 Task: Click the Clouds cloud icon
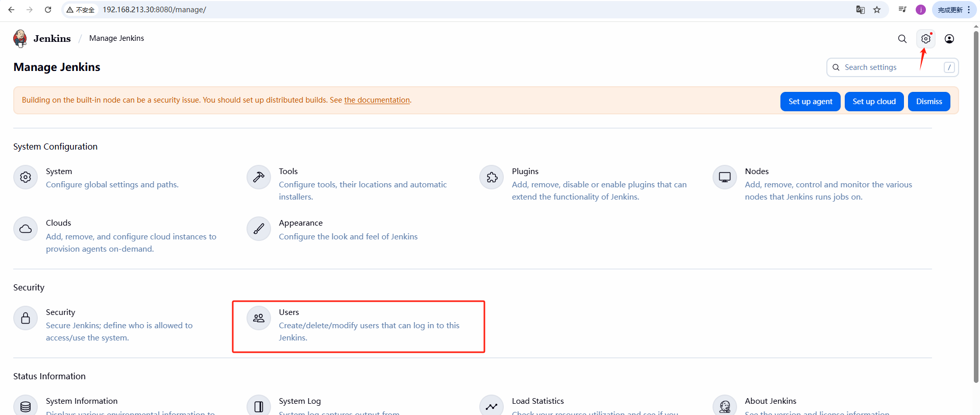click(x=26, y=229)
